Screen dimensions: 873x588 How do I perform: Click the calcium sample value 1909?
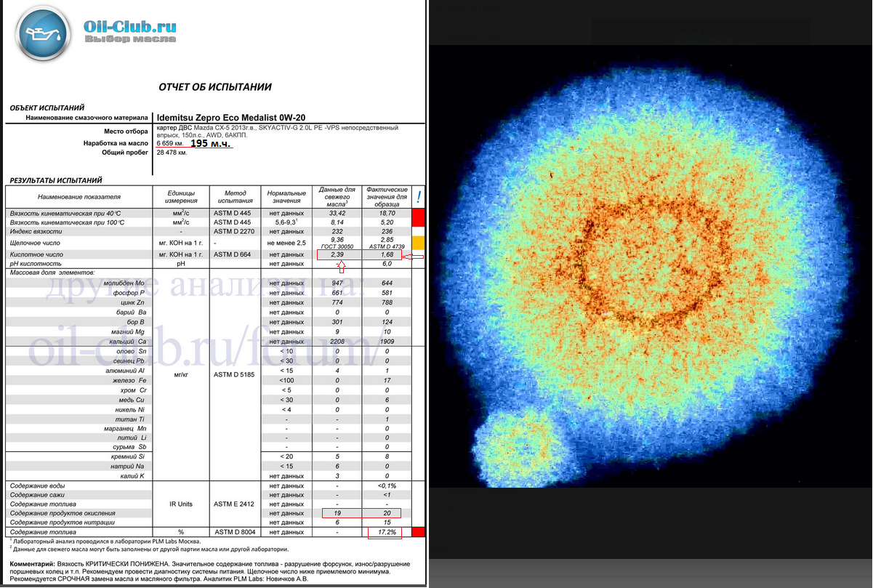pyautogui.click(x=387, y=342)
